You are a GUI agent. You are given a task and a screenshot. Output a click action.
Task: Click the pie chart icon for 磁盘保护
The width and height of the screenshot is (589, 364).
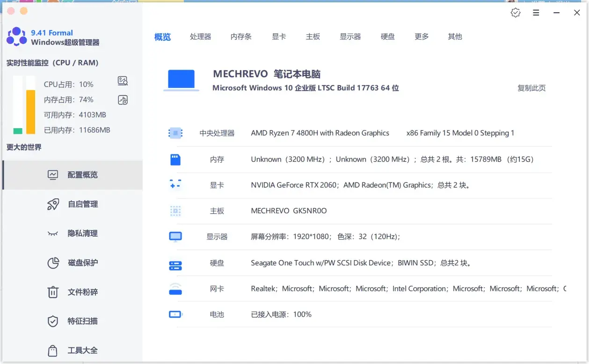click(x=53, y=263)
